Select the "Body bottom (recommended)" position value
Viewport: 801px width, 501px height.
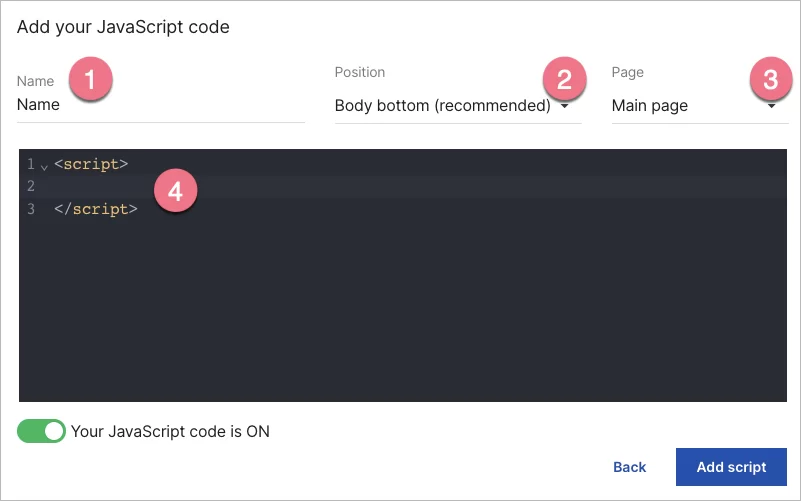click(x=442, y=105)
